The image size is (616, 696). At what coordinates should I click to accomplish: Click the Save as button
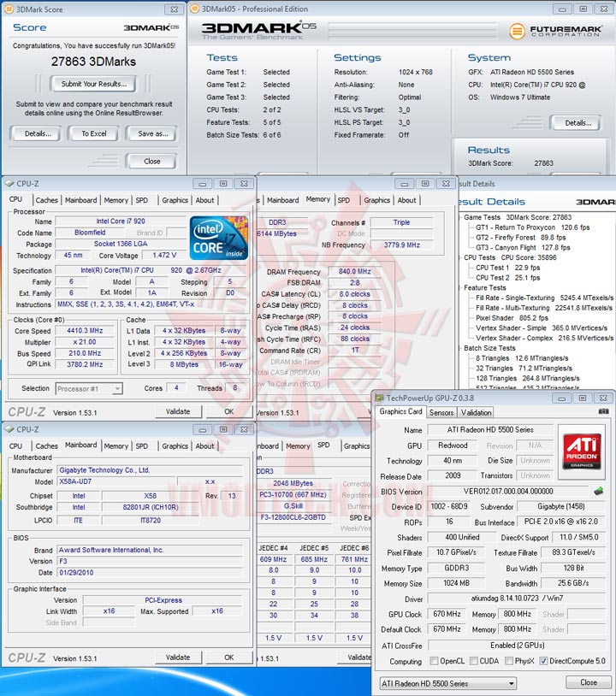coord(152,133)
